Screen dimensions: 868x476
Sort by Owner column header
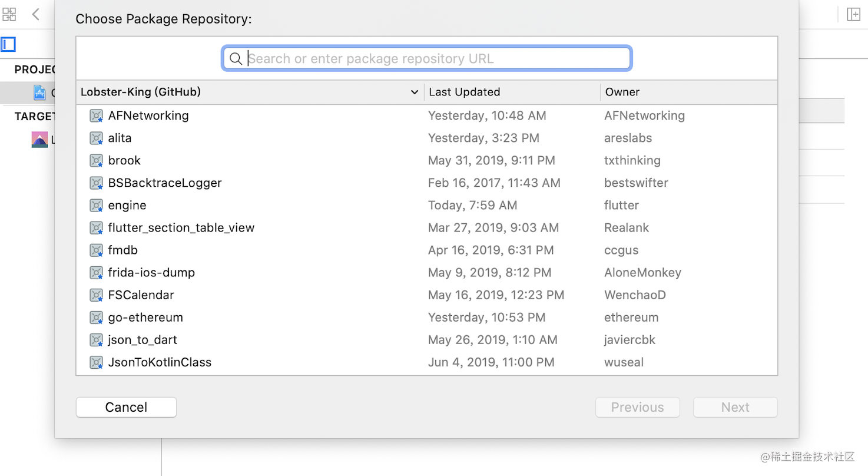622,92
